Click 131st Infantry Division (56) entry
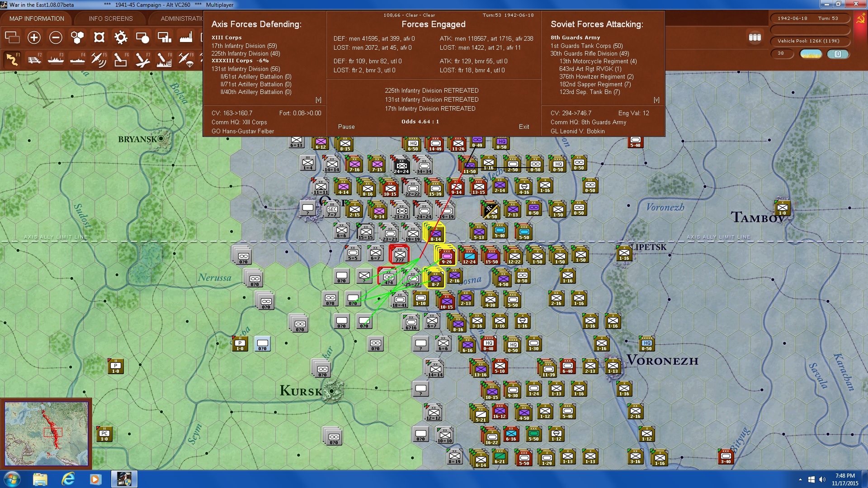The height and width of the screenshot is (488, 868). click(x=246, y=69)
